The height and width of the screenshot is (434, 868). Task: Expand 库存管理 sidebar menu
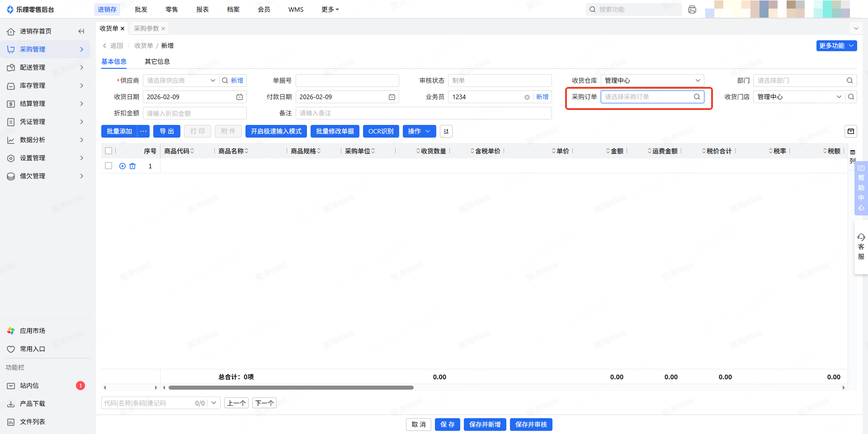tap(45, 86)
